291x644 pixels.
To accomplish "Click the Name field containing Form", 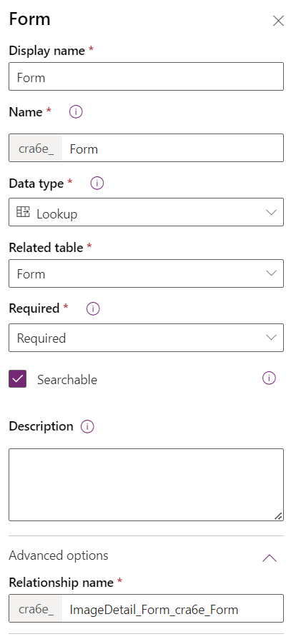I will tap(172, 148).
